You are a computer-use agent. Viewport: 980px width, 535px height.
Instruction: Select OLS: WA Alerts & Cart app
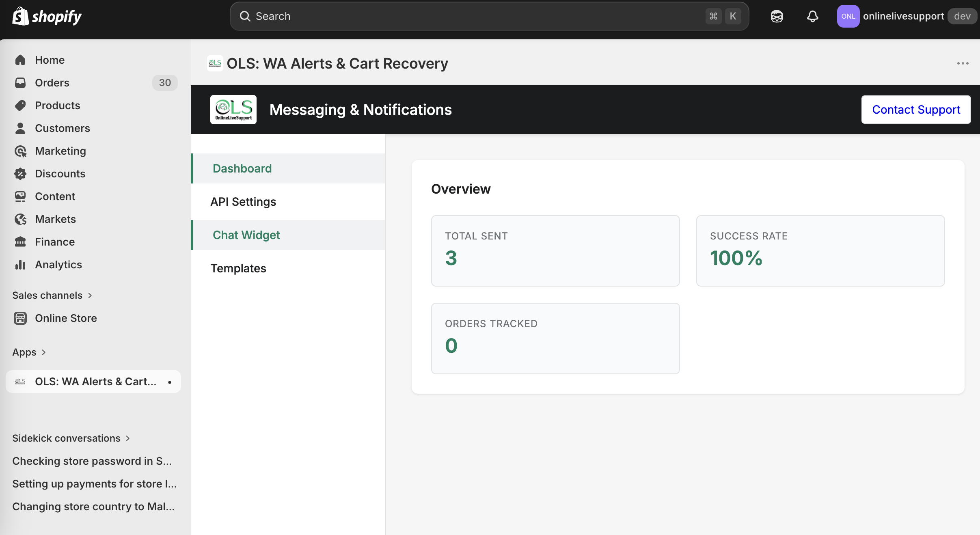point(93,382)
